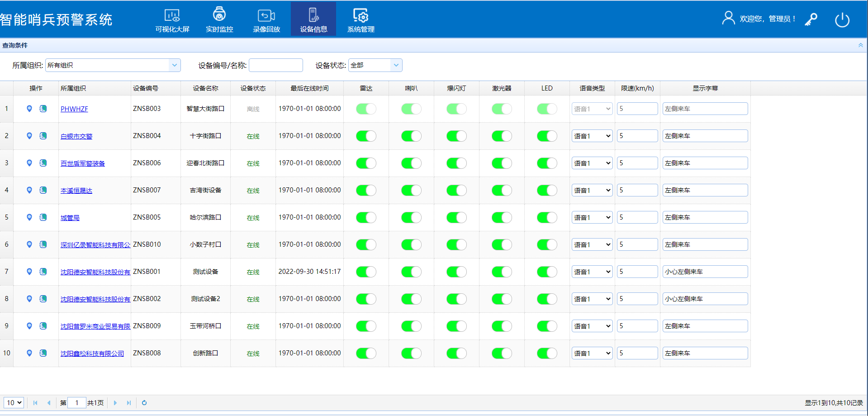
Task: Click the 白银市交警 organization link
Action: tap(76, 136)
